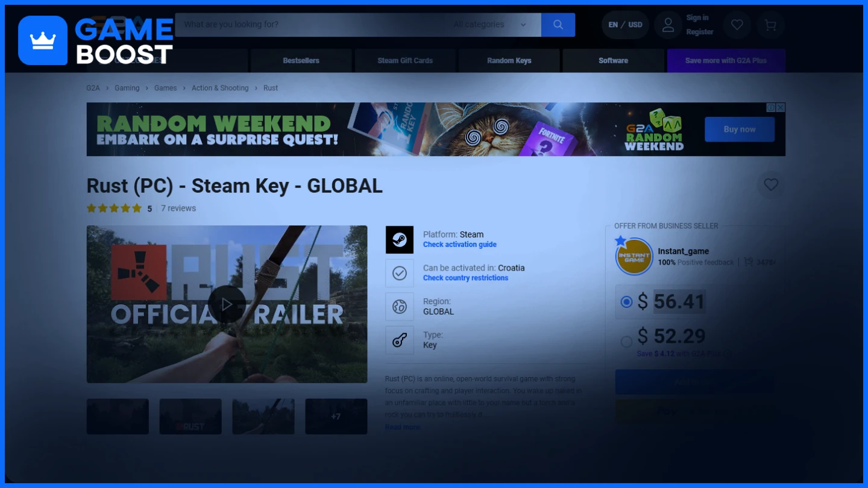Add Rust to wishlist with heart button
The image size is (868, 488).
click(x=771, y=185)
